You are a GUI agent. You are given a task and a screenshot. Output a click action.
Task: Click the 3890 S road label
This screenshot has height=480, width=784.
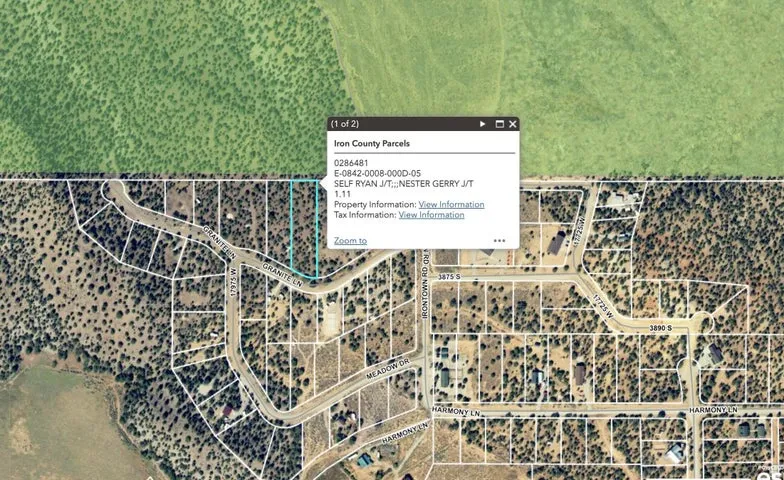click(660, 328)
